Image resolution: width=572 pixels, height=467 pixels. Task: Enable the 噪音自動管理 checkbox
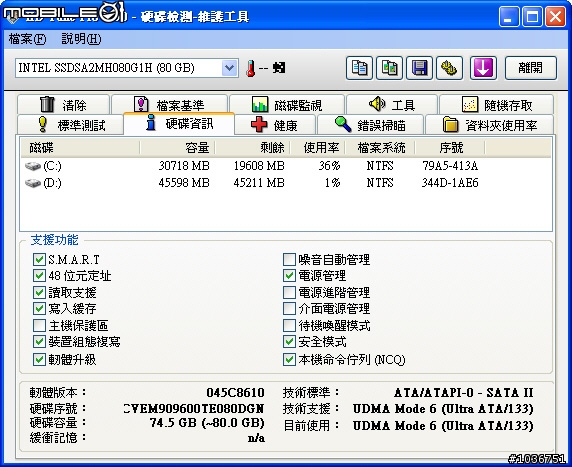[289, 259]
